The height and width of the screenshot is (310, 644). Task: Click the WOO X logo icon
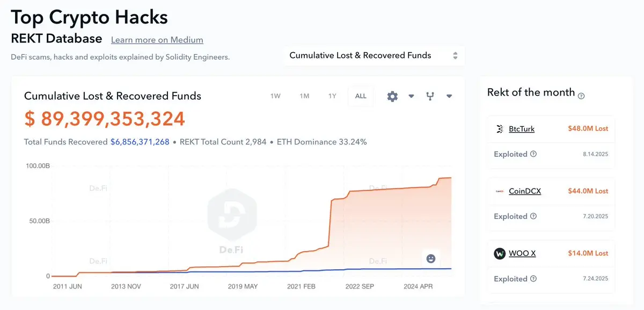500,254
